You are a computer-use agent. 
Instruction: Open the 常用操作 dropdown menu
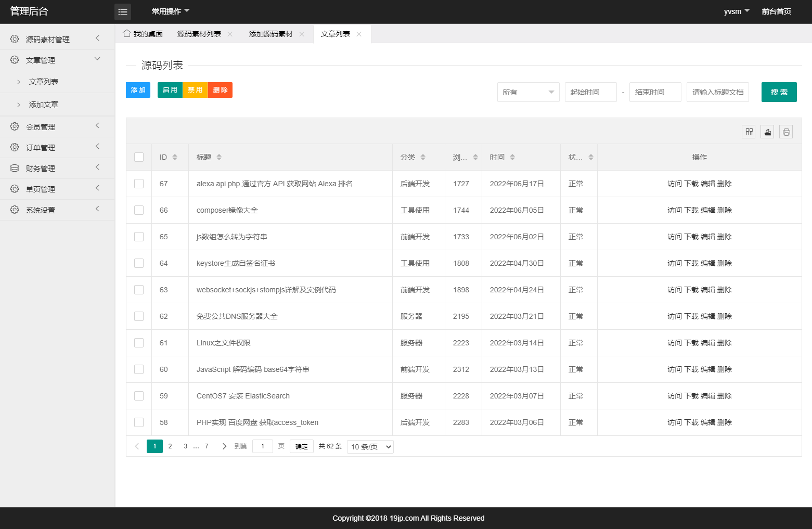point(171,11)
